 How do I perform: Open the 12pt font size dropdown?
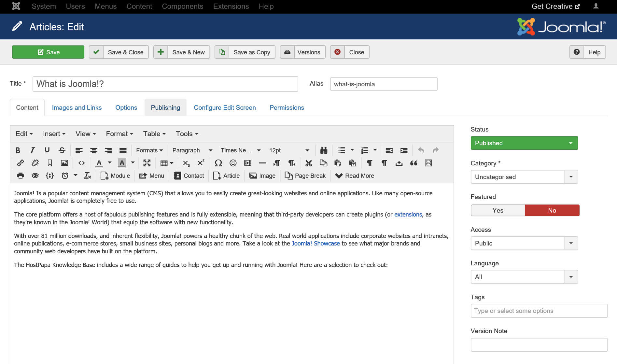(289, 150)
